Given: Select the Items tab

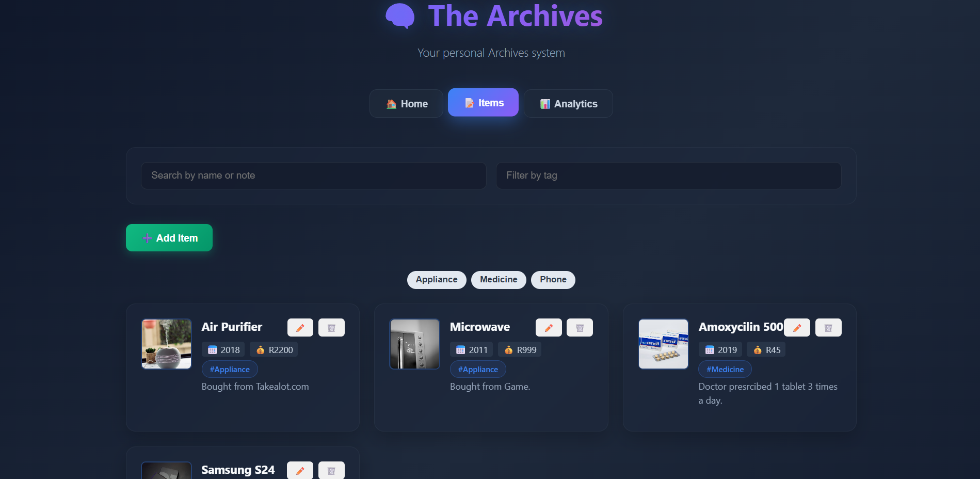Looking at the screenshot, I should 483,103.
